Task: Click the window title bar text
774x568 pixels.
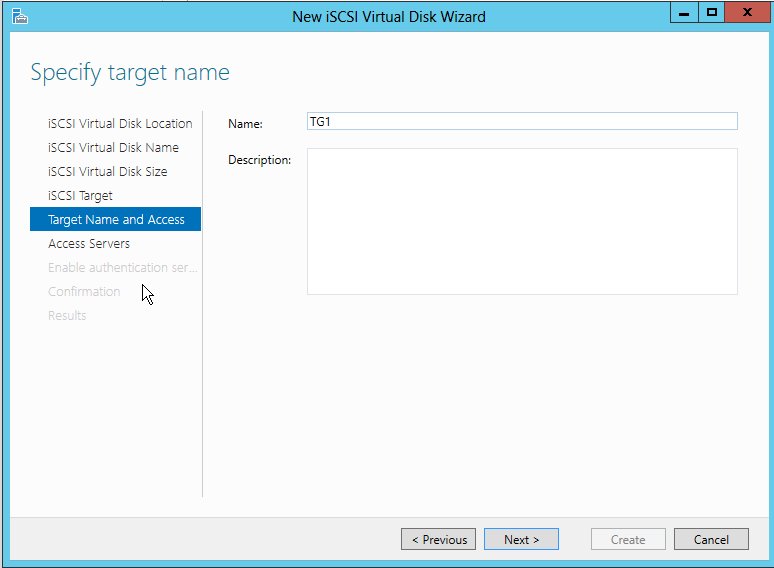Action: coord(388,16)
